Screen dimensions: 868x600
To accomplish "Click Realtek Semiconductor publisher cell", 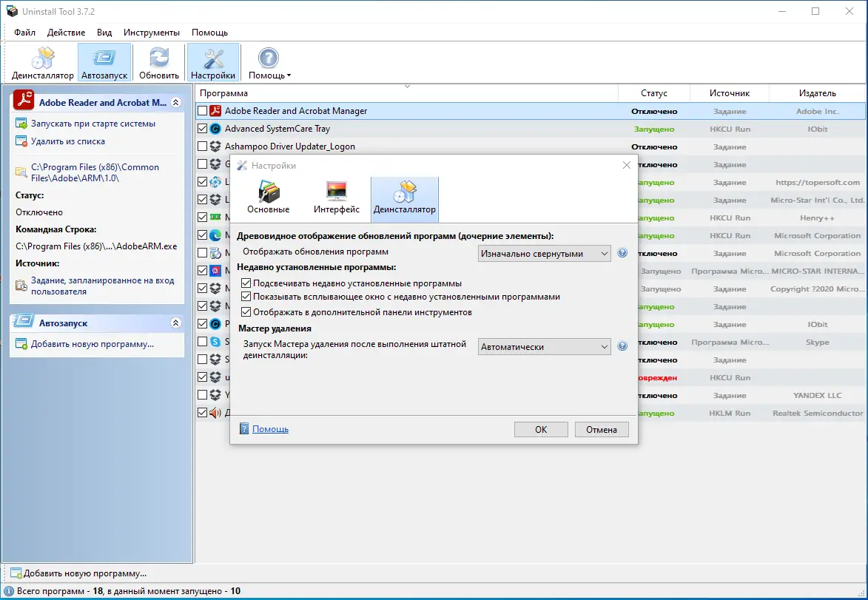I will click(818, 413).
